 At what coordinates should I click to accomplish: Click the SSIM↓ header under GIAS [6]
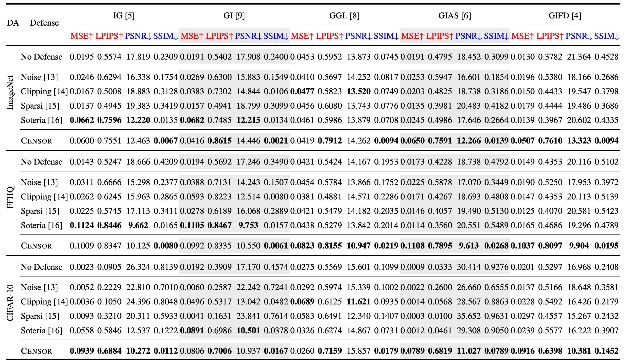coord(496,36)
